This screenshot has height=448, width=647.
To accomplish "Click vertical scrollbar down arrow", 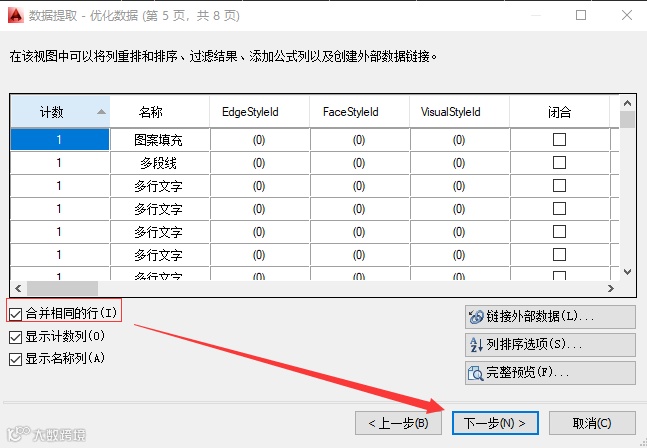I will tap(628, 272).
